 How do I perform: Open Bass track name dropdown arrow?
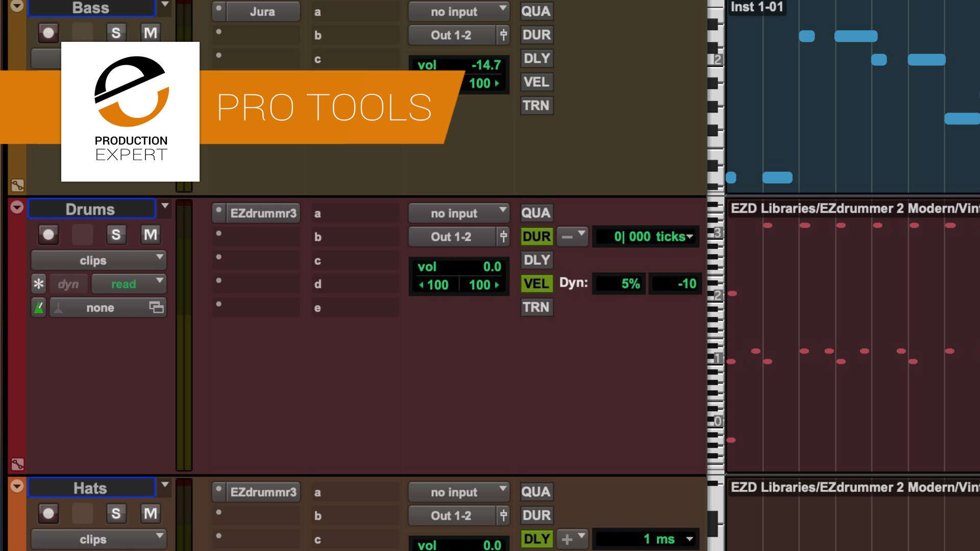pyautogui.click(x=165, y=5)
